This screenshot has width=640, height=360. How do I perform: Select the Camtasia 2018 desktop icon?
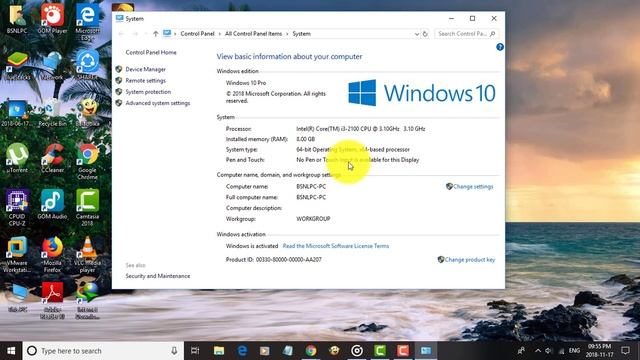(87, 208)
